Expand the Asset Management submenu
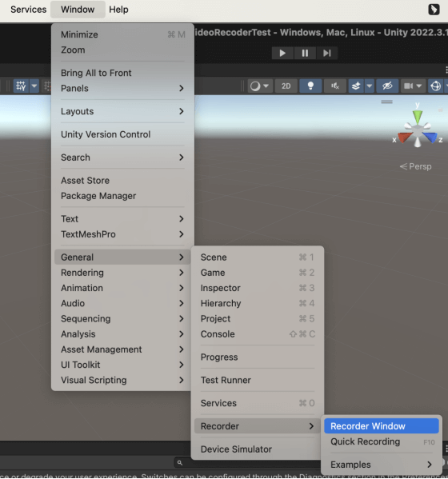 click(122, 349)
